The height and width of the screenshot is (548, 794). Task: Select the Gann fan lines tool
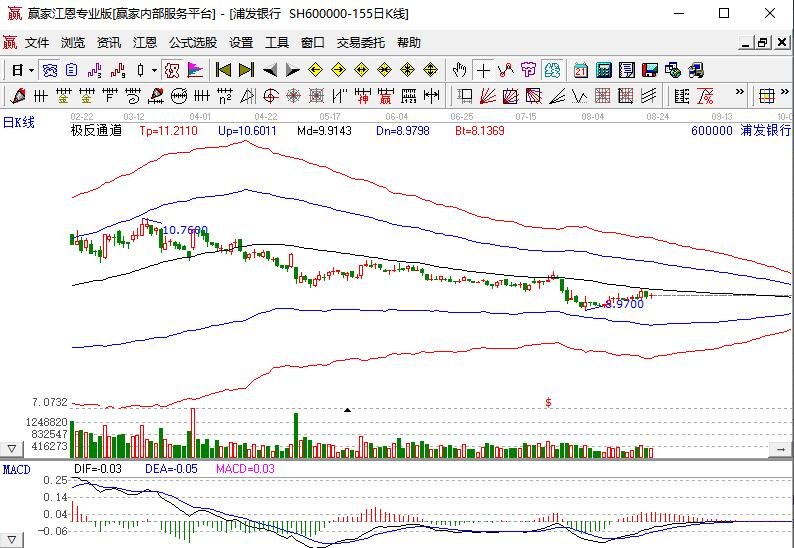[488, 96]
